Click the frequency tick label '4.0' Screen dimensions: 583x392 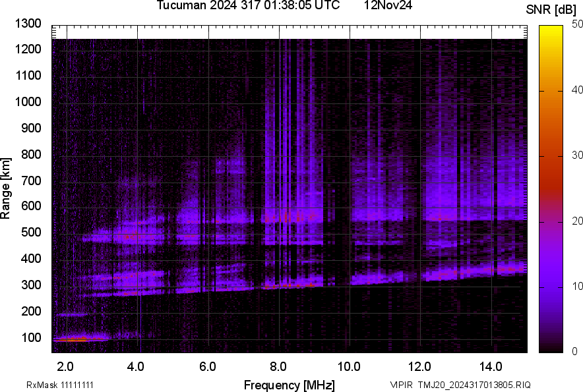coord(136,367)
